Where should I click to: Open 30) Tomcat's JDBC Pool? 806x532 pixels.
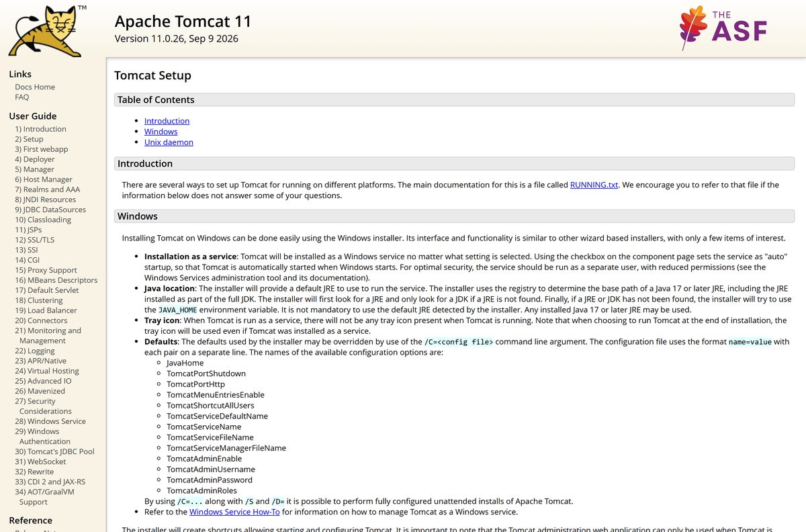tap(54, 451)
